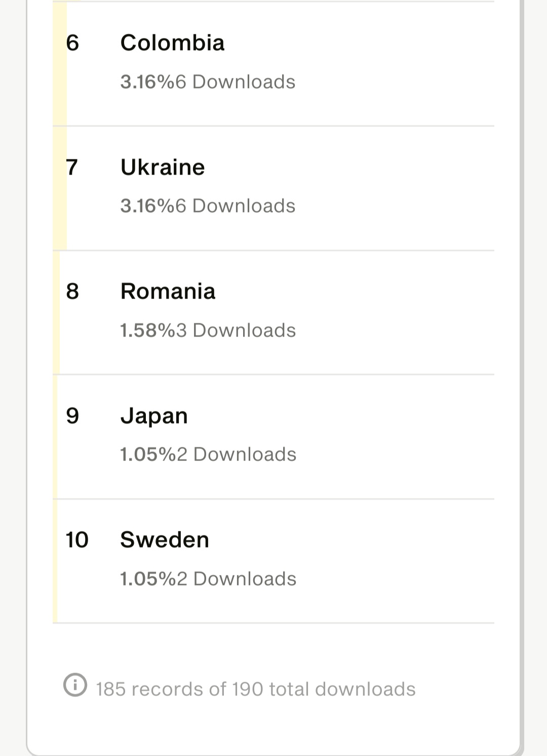The width and height of the screenshot is (547, 756).
Task: Click the yellow percentage bar in Sweden's row
Action: coord(55,561)
